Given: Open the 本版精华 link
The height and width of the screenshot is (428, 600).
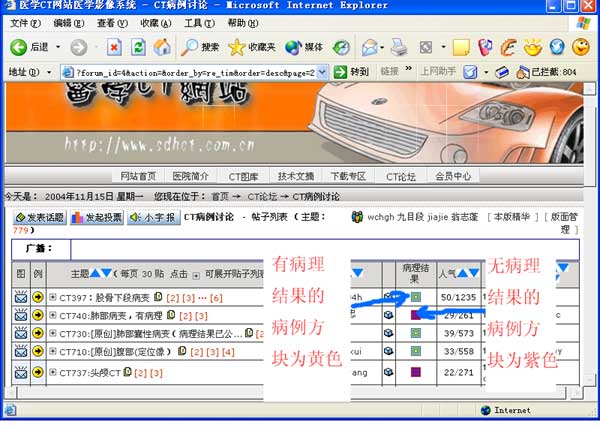Looking at the screenshot, I should click(x=513, y=217).
